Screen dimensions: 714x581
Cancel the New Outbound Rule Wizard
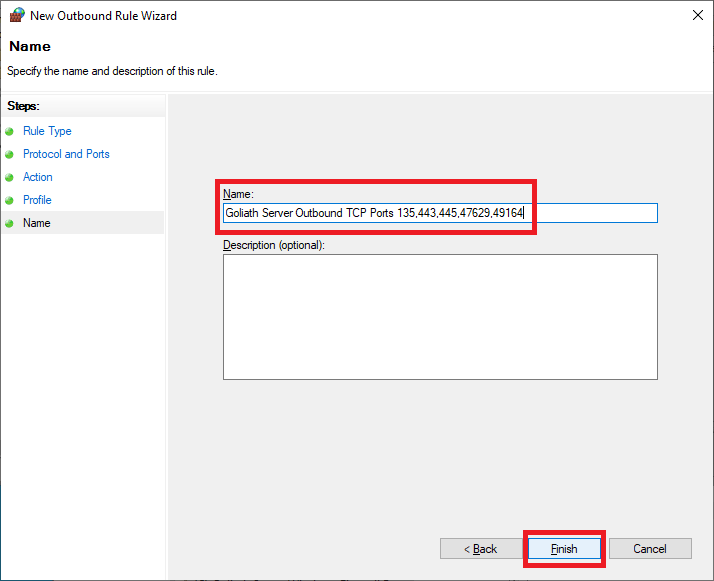coord(650,549)
